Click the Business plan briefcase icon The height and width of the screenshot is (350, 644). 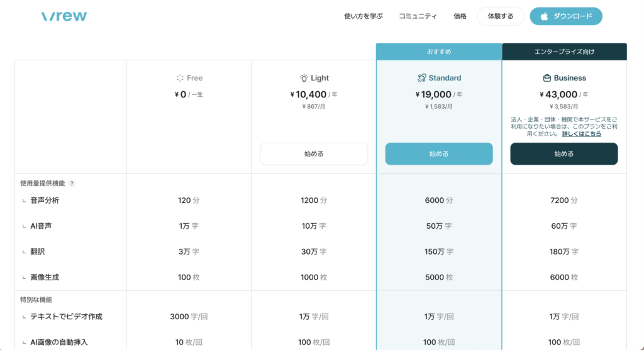547,78
